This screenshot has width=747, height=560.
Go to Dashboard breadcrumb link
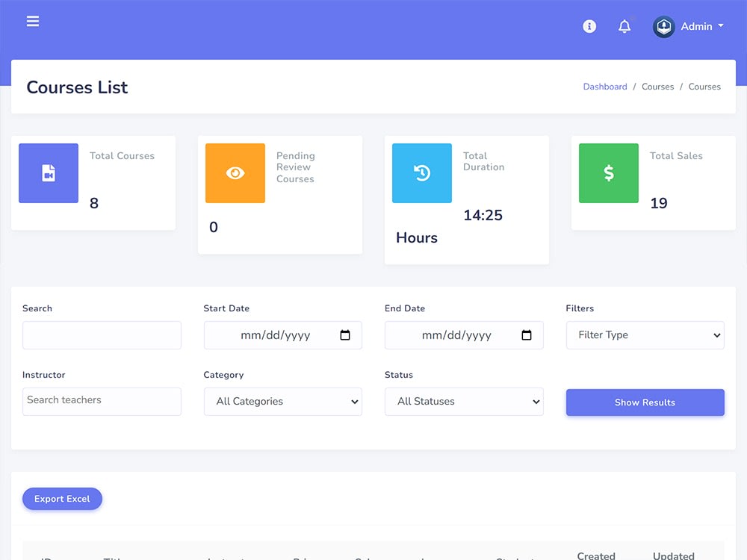[605, 87]
